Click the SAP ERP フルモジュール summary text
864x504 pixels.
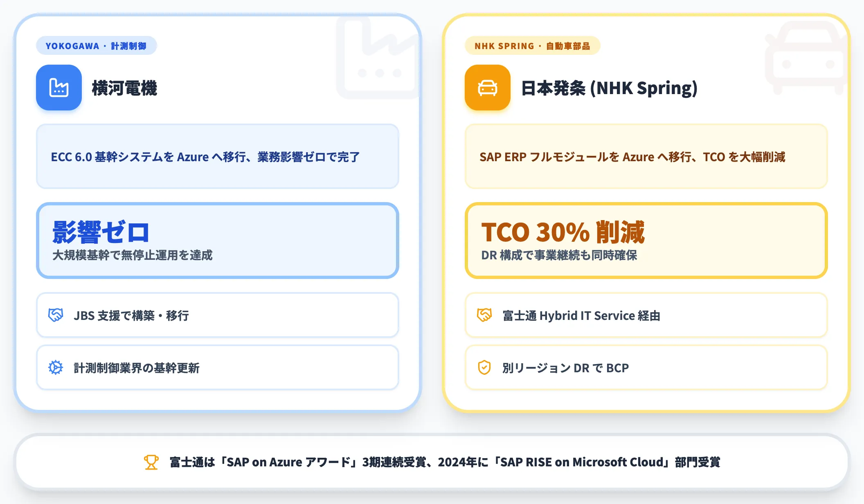[632, 157]
